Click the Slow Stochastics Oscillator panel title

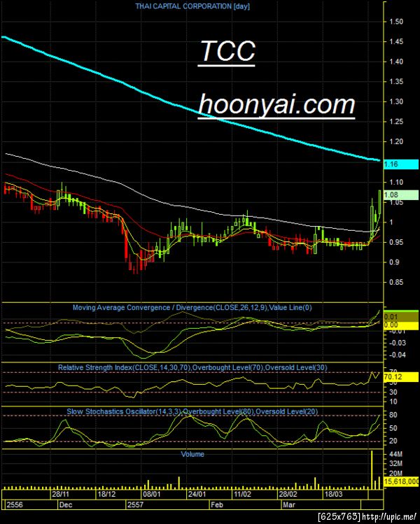192,411
